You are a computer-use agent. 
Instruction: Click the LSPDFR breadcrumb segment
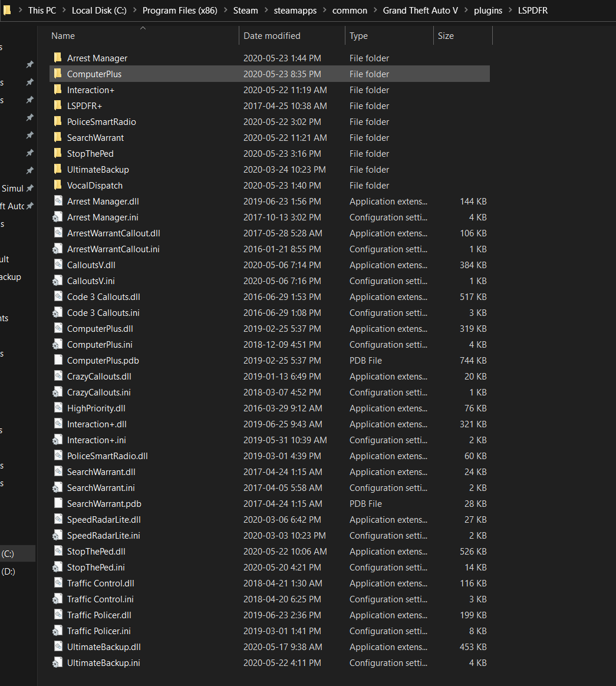tap(532, 10)
